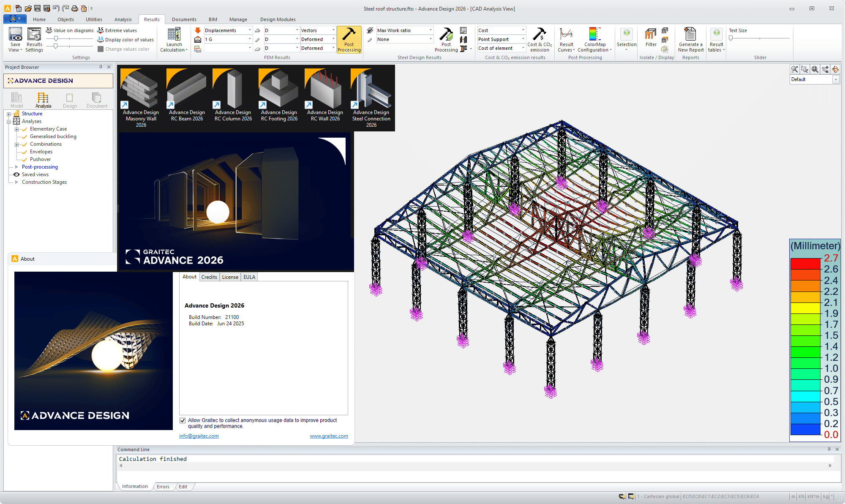Click the www.graitec.com link
The width and height of the screenshot is (845, 504).
click(x=329, y=436)
